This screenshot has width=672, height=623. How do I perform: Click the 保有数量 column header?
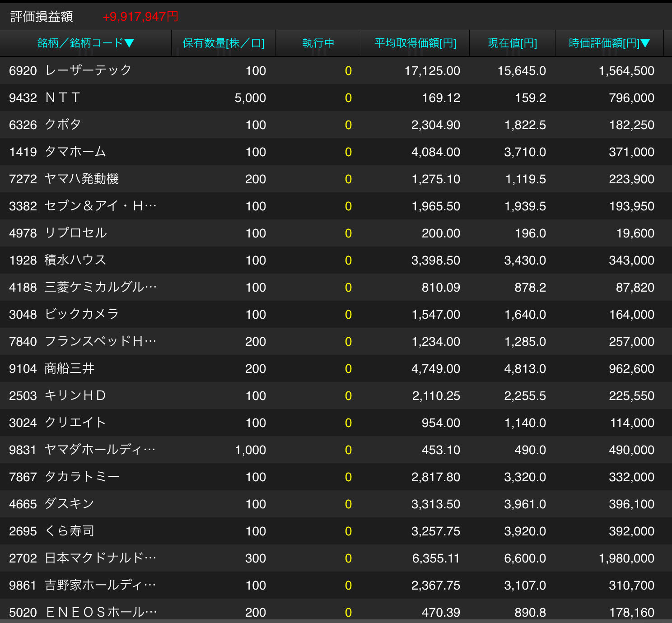coord(223,43)
